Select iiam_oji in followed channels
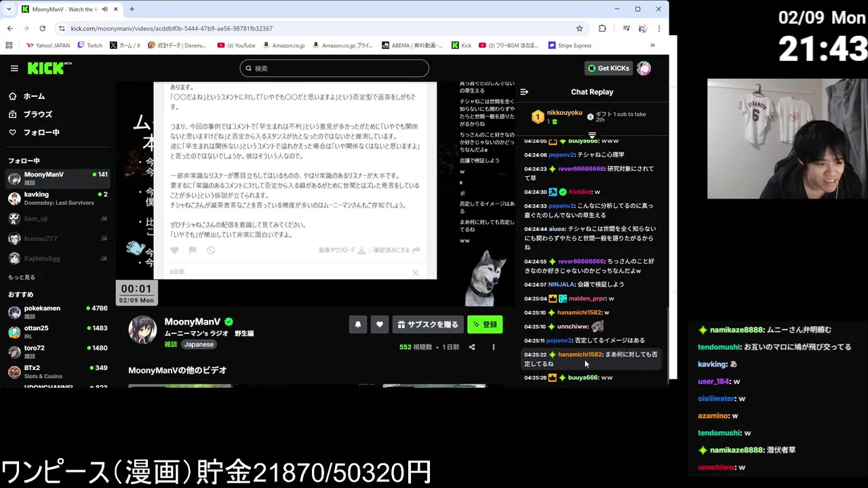 pos(58,219)
